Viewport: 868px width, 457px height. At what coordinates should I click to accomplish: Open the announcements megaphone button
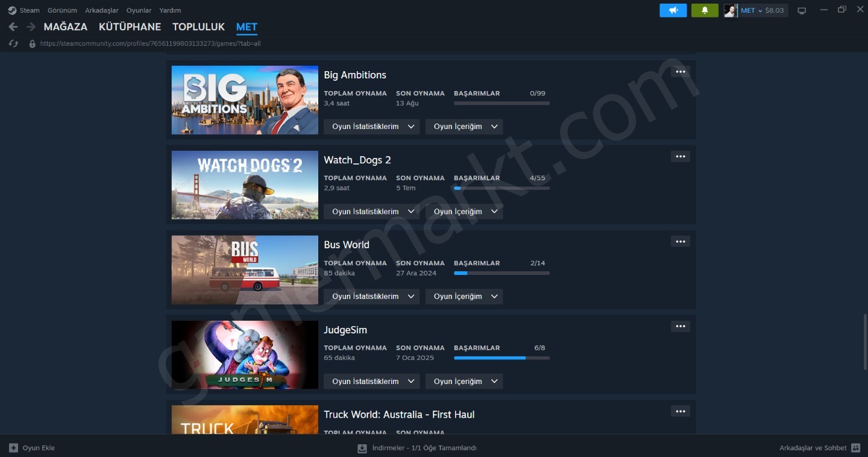tap(673, 10)
